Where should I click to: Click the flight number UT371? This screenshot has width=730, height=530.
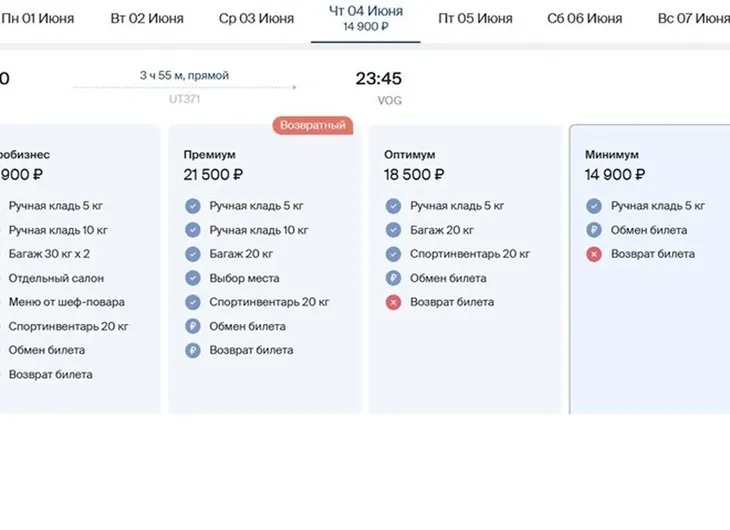(x=184, y=99)
